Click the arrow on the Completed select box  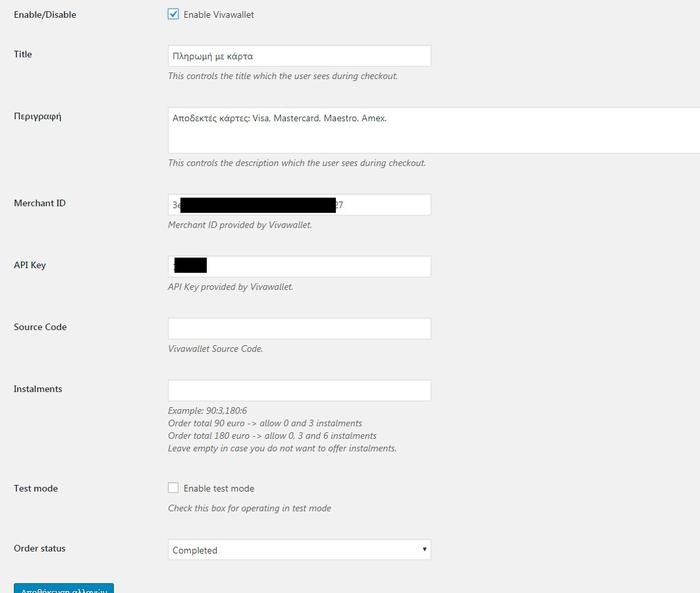point(424,549)
